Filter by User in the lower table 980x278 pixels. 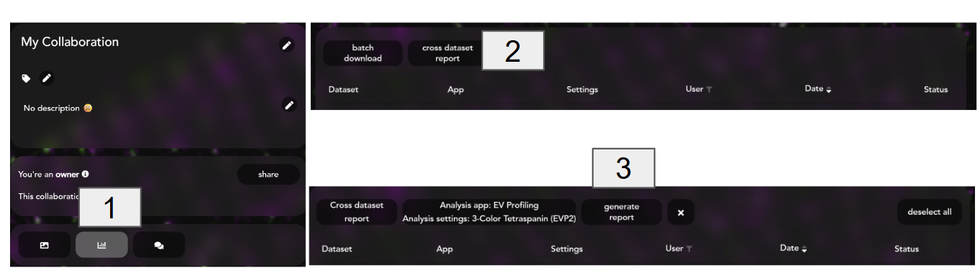click(x=689, y=249)
